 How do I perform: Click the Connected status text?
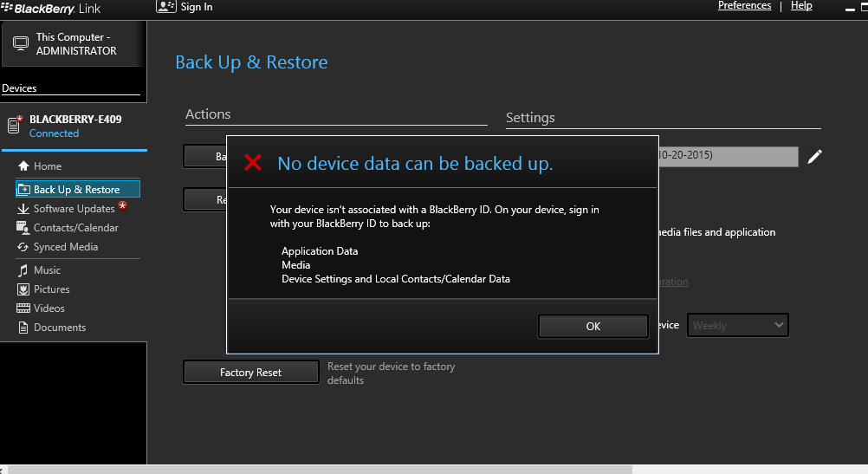[x=54, y=133]
